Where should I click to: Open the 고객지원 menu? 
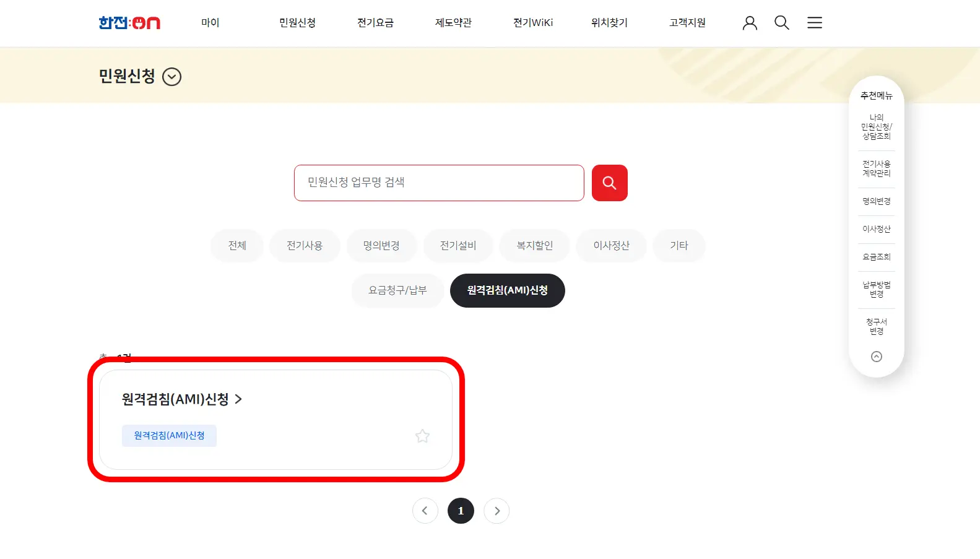687,23
